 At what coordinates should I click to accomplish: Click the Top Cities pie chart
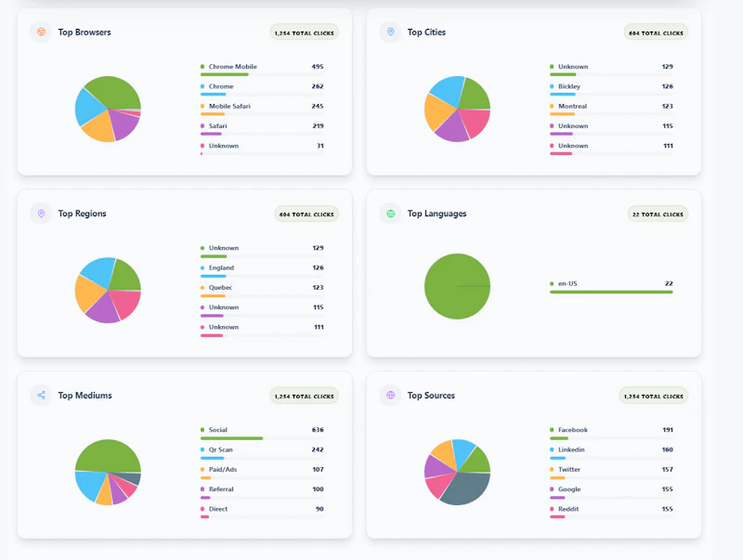click(457, 109)
